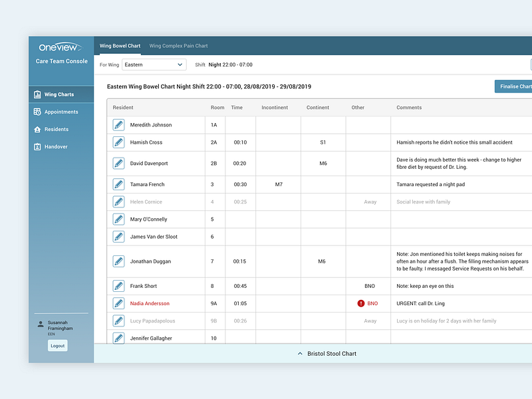
Task: Click the edit pencil for Lucy Papadapolous
Action: point(118,321)
